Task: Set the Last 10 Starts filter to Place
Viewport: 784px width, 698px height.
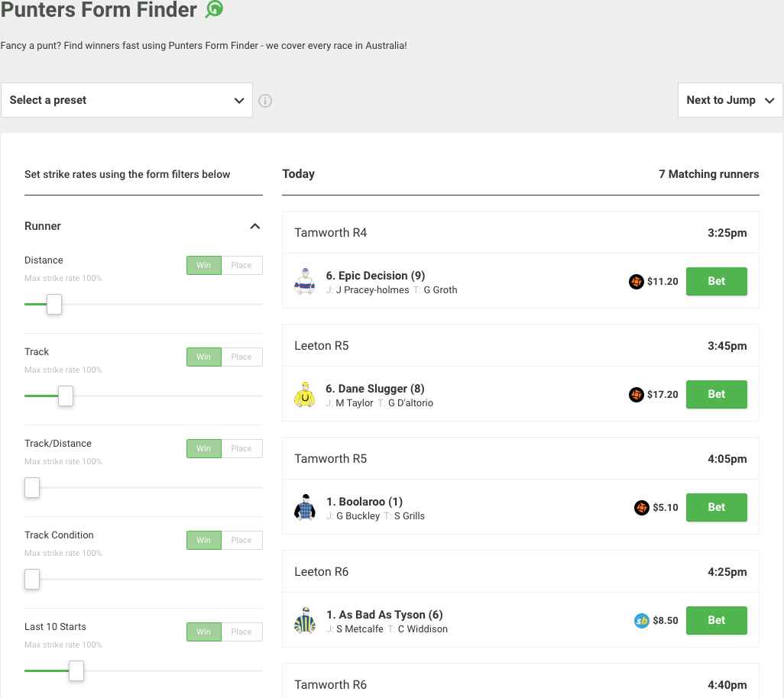Action: click(241, 632)
